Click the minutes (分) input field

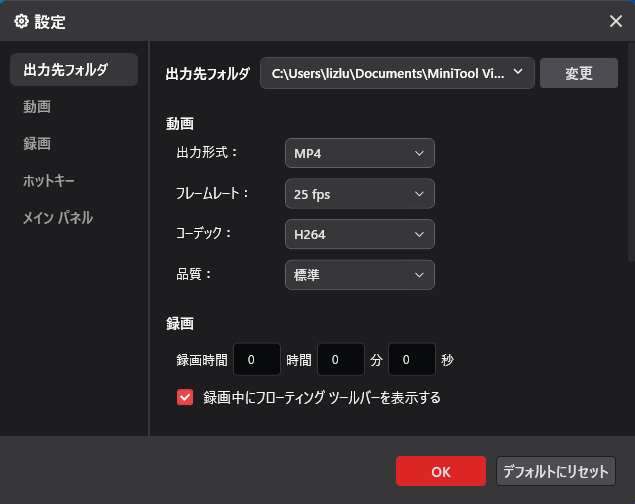tap(341, 359)
